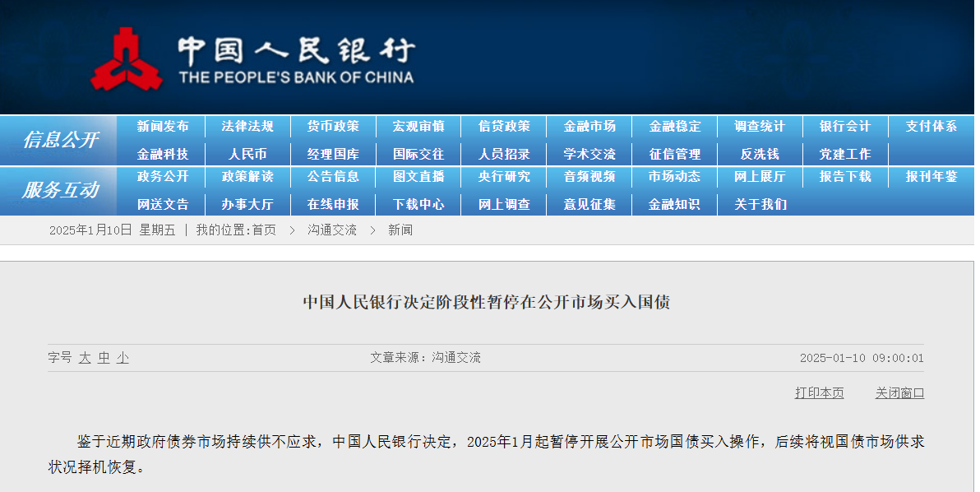This screenshot has height=492, width=980.
Task: Go to 意见征集 page
Action: pyautogui.click(x=589, y=204)
